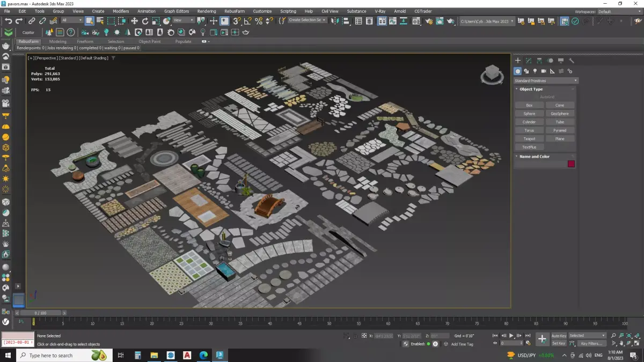
Task: Open the Standard Primitives dropdown
Action: click(x=545, y=80)
